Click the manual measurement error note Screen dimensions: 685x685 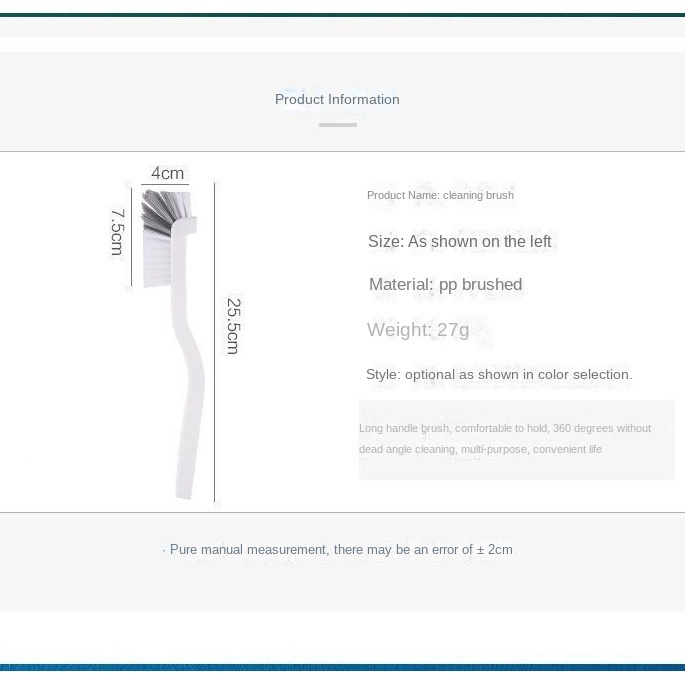coord(337,549)
